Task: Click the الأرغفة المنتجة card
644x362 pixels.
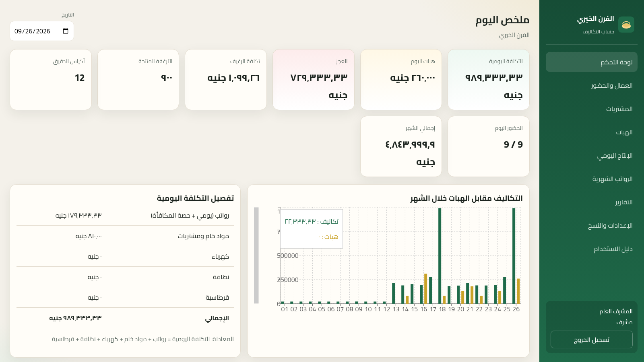Action: tap(138, 80)
